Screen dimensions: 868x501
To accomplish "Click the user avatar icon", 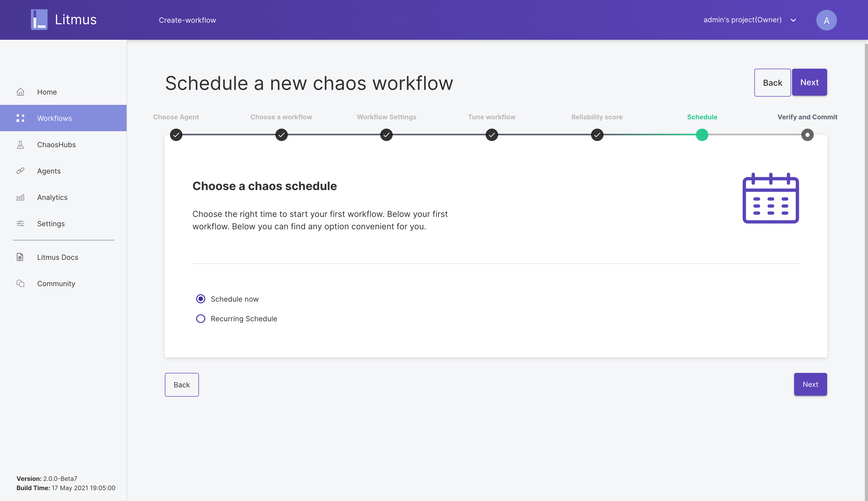I will tap(826, 20).
